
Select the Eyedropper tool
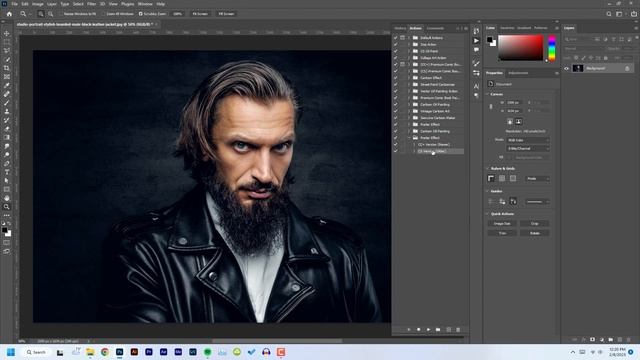(7, 85)
